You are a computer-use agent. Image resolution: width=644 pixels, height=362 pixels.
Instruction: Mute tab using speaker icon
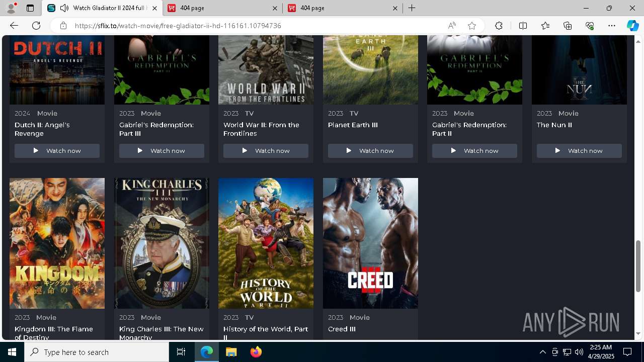(64, 8)
